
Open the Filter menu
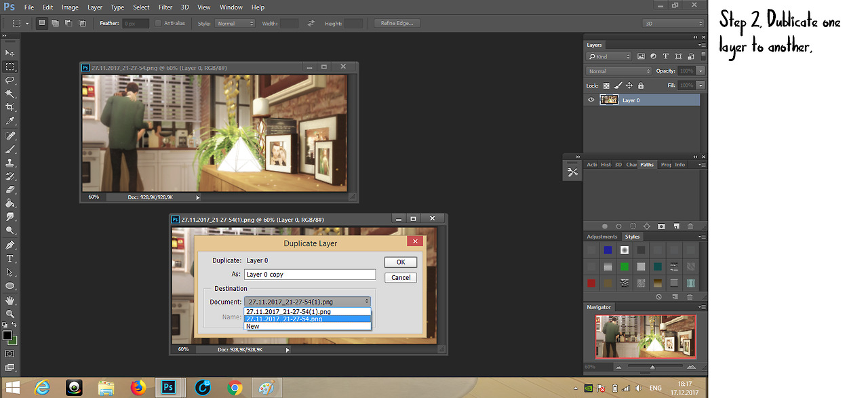coord(165,7)
